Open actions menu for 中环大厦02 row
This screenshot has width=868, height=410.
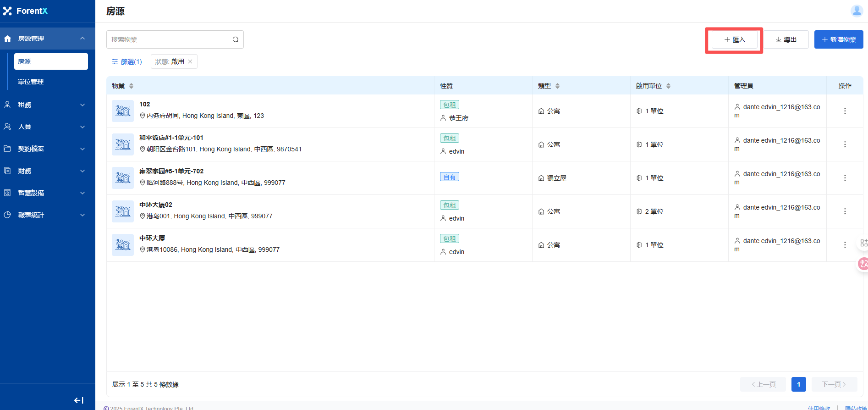click(845, 211)
